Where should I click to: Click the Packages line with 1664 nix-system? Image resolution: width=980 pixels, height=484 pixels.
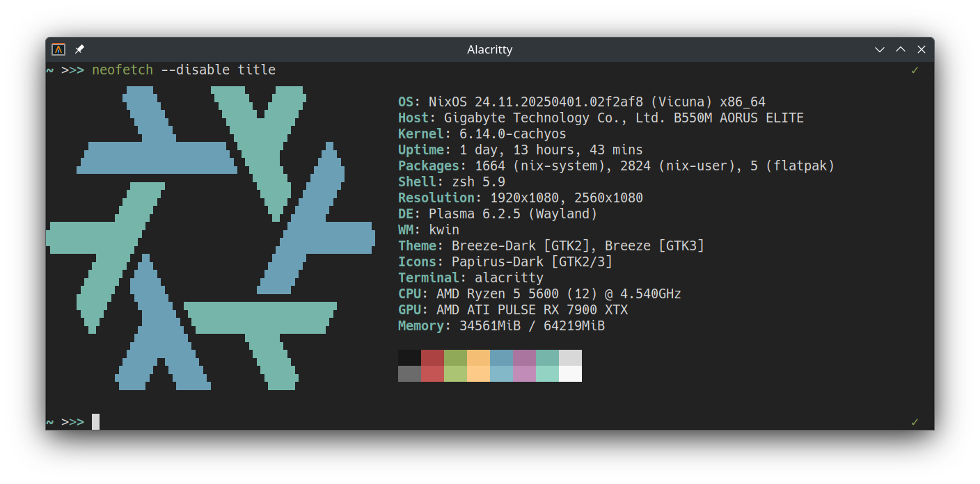[617, 166]
